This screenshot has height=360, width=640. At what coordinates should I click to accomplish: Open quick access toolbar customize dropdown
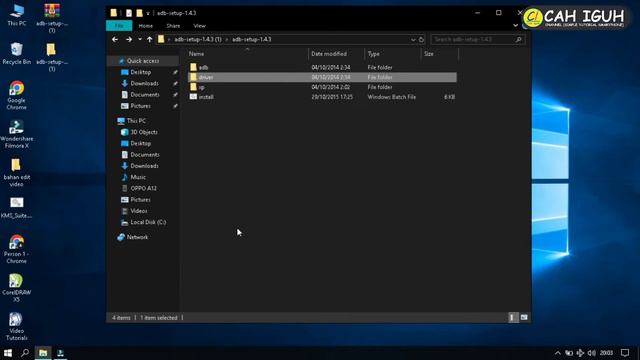tap(148, 13)
